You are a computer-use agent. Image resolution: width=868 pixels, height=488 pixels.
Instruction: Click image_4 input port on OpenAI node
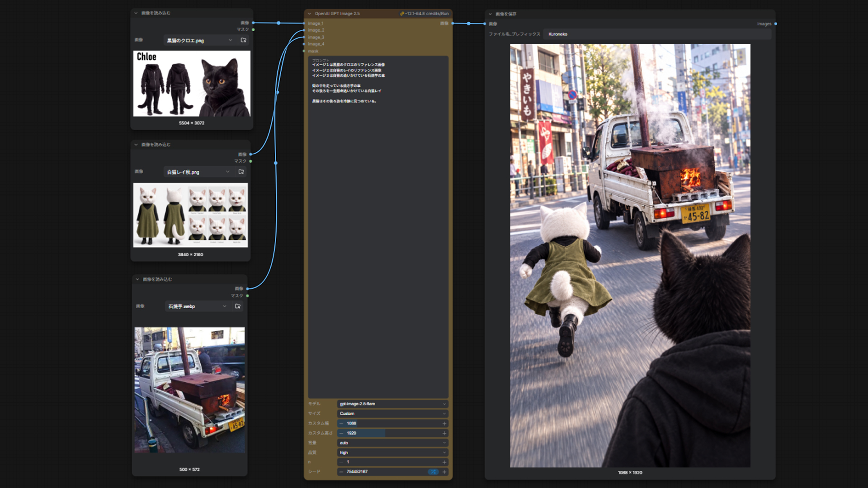(304, 44)
